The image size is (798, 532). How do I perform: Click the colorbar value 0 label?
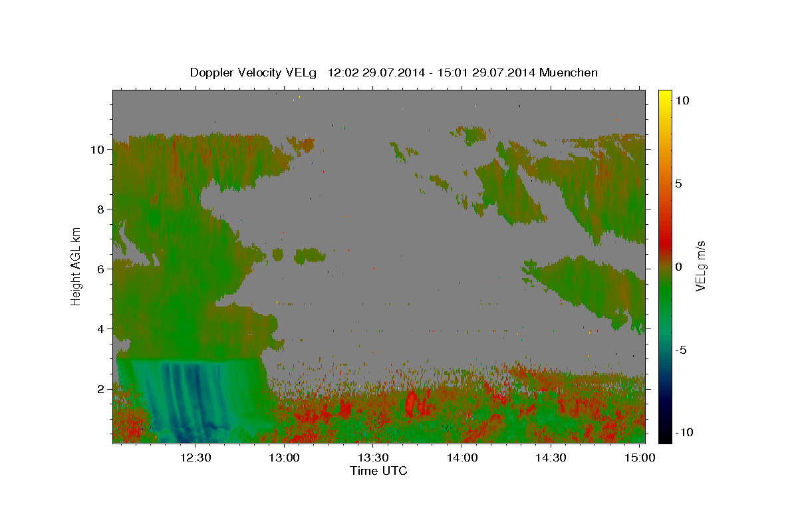click(x=678, y=267)
